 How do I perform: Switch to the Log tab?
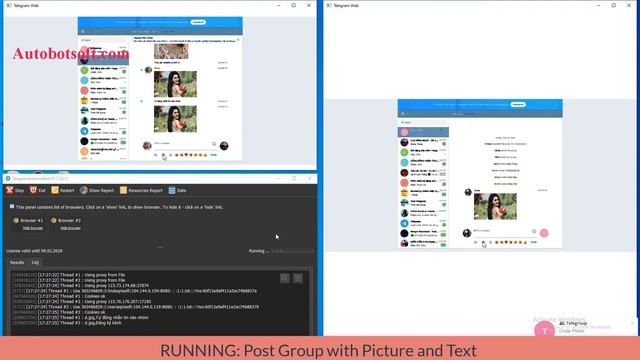click(36, 262)
